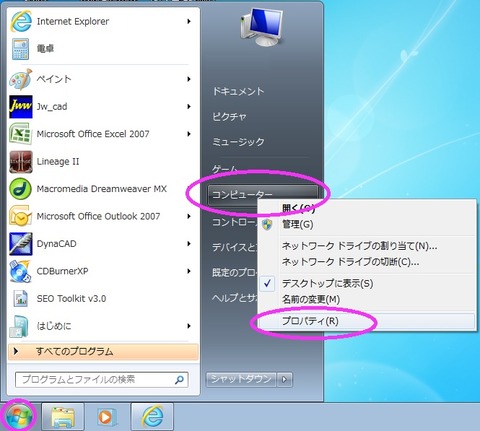Click the シャットダウン button
The image size is (480, 431).
point(241,380)
